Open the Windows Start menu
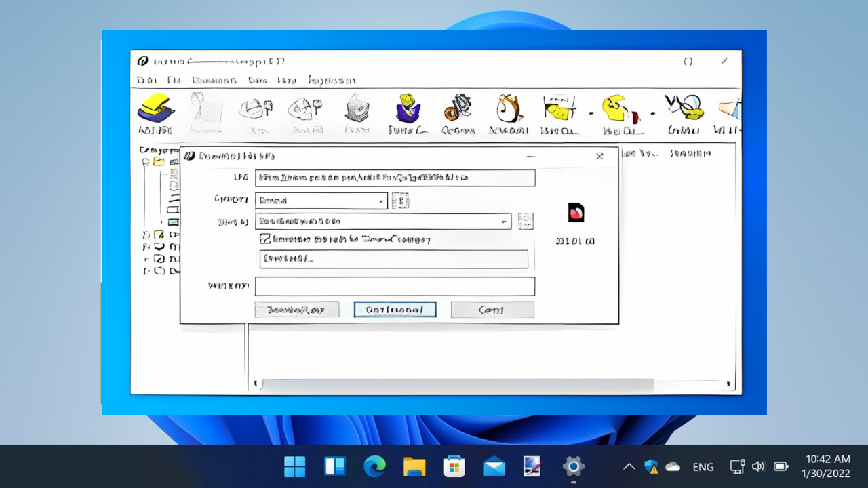 (x=294, y=466)
